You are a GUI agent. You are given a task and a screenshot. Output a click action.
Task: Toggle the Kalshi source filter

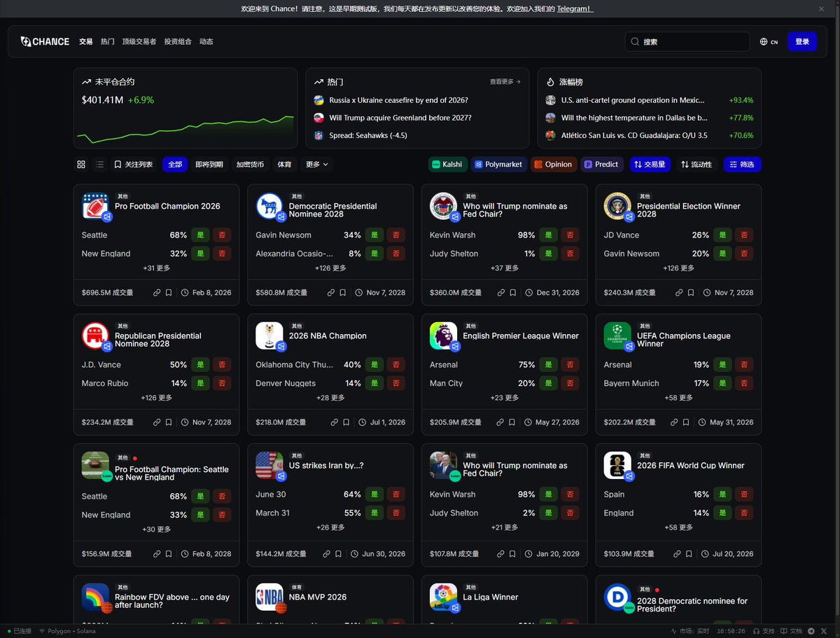tap(447, 165)
